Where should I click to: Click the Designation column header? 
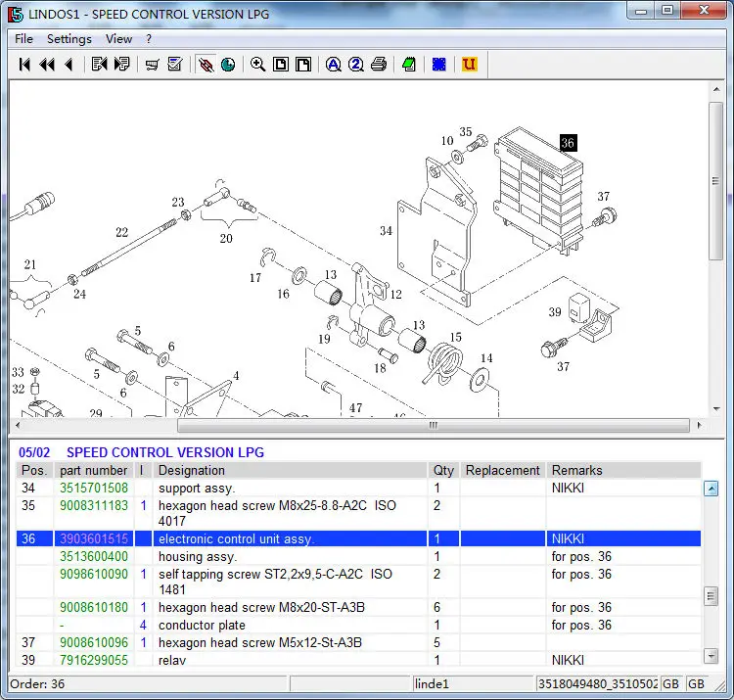point(291,470)
